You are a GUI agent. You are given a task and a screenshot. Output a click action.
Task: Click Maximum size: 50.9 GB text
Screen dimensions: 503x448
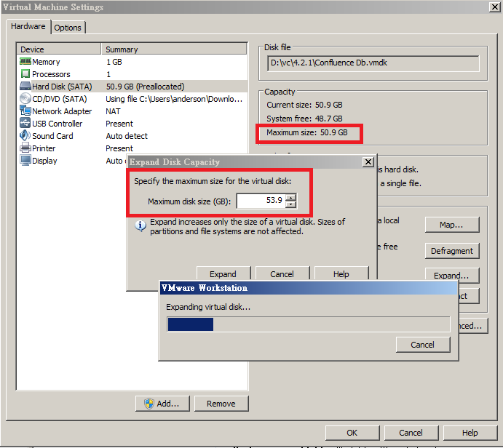(307, 132)
